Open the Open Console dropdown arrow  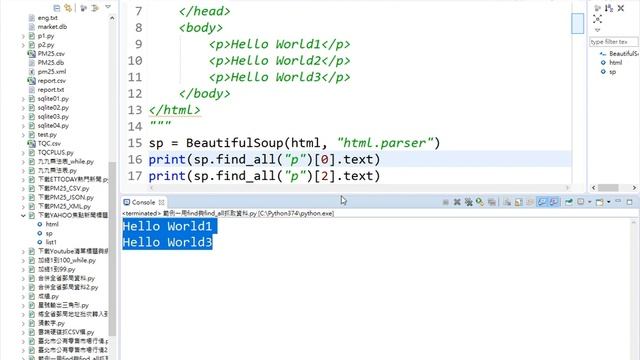pos(609,202)
